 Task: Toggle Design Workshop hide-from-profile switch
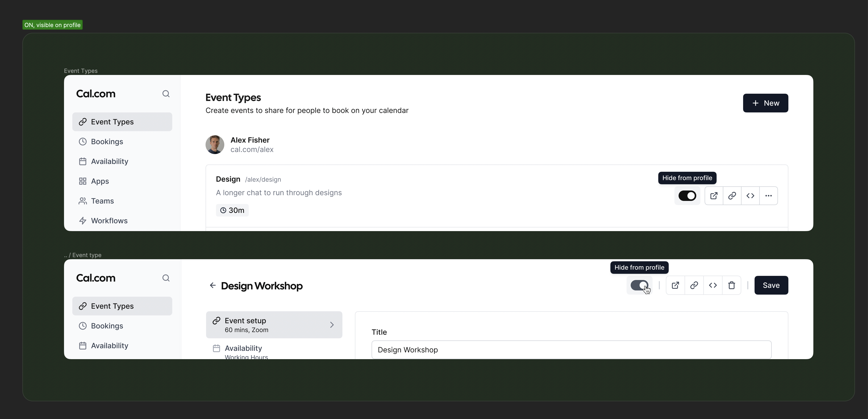[639, 285]
